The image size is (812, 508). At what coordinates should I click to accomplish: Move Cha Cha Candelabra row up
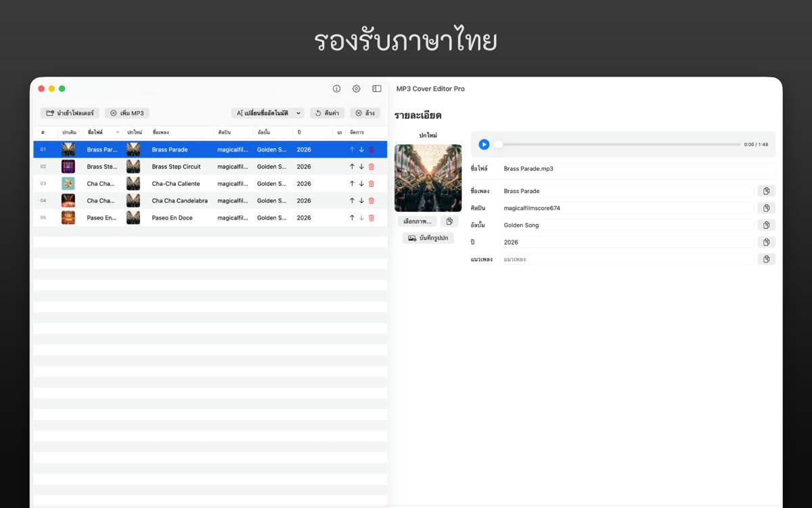pyautogui.click(x=352, y=200)
